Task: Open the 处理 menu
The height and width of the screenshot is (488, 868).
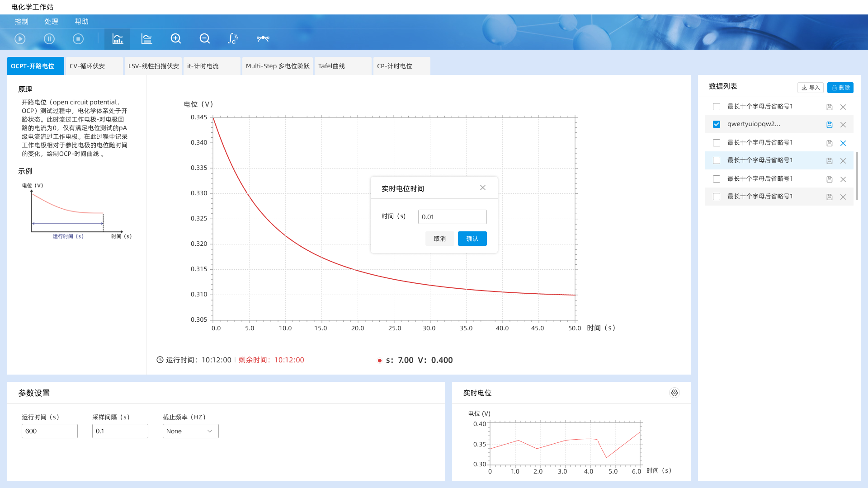Action: tap(51, 22)
